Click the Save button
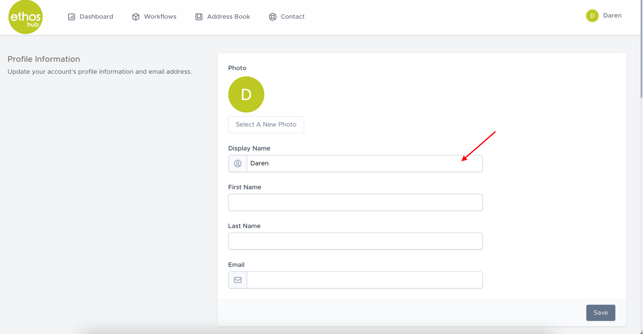Viewport: 644px width, 334px height. click(600, 312)
